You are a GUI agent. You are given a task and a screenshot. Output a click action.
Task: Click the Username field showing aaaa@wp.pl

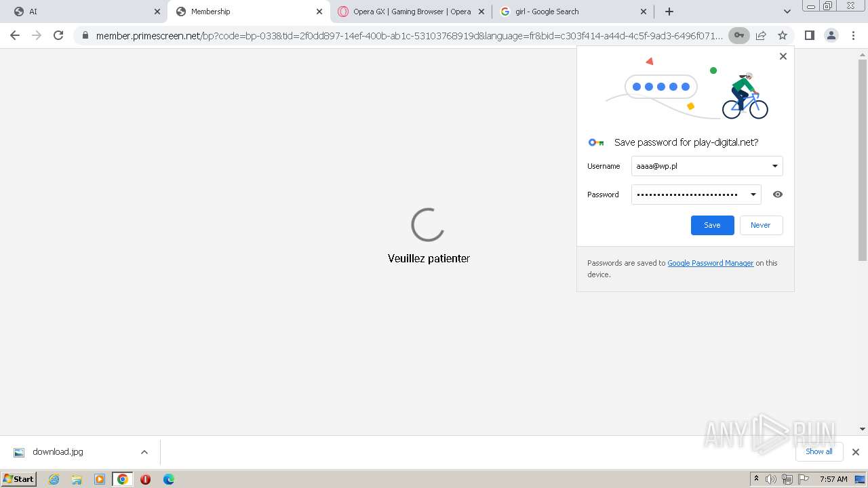pyautogui.click(x=707, y=166)
